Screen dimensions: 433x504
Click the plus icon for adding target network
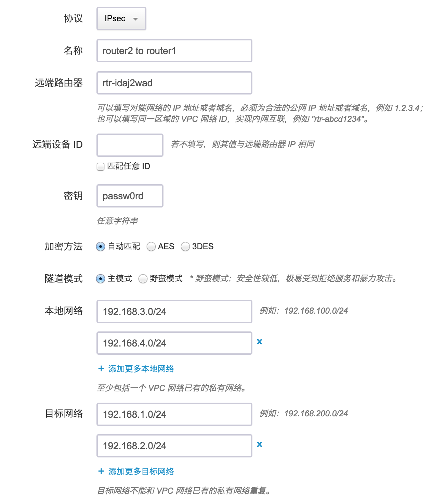coord(101,471)
